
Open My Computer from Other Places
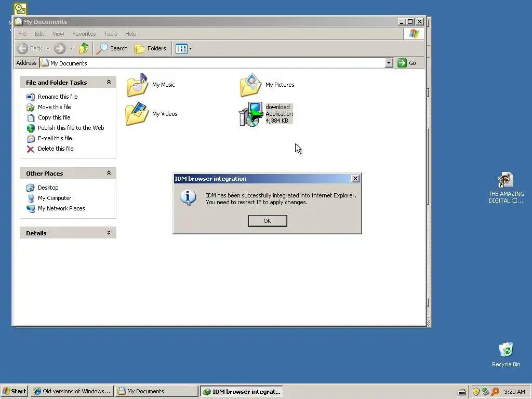click(x=54, y=198)
